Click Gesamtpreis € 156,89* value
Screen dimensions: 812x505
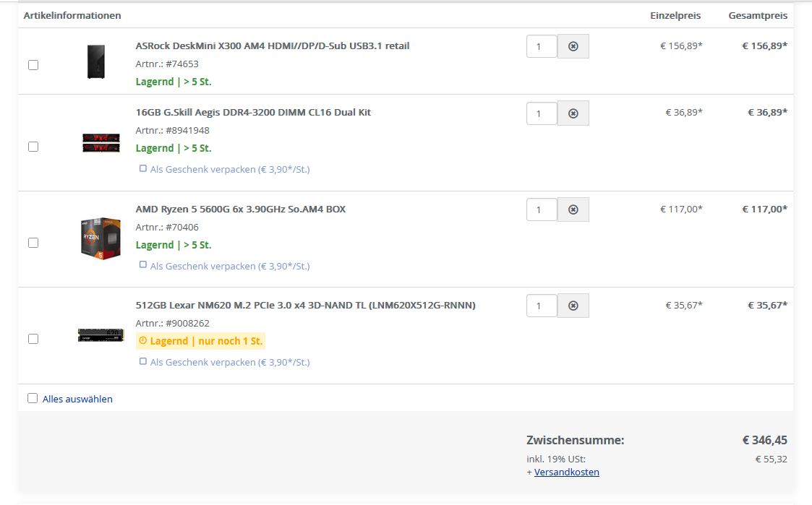click(765, 46)
